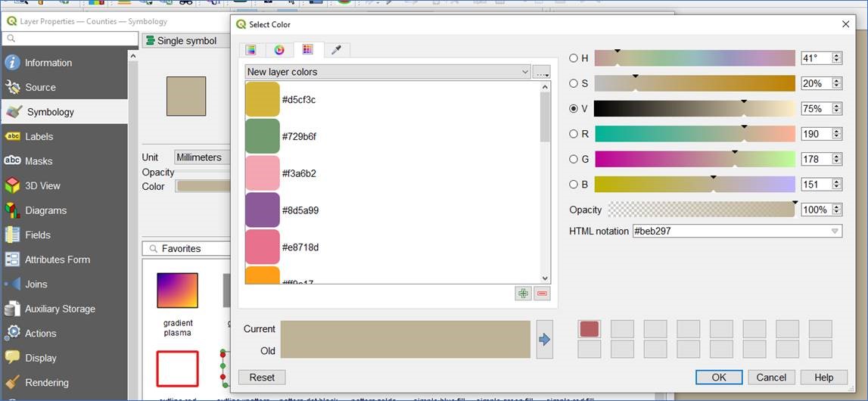Click the Help button
Image resolution: width=868 pixels, height=401 pixels.
click(x=823, y=378)
